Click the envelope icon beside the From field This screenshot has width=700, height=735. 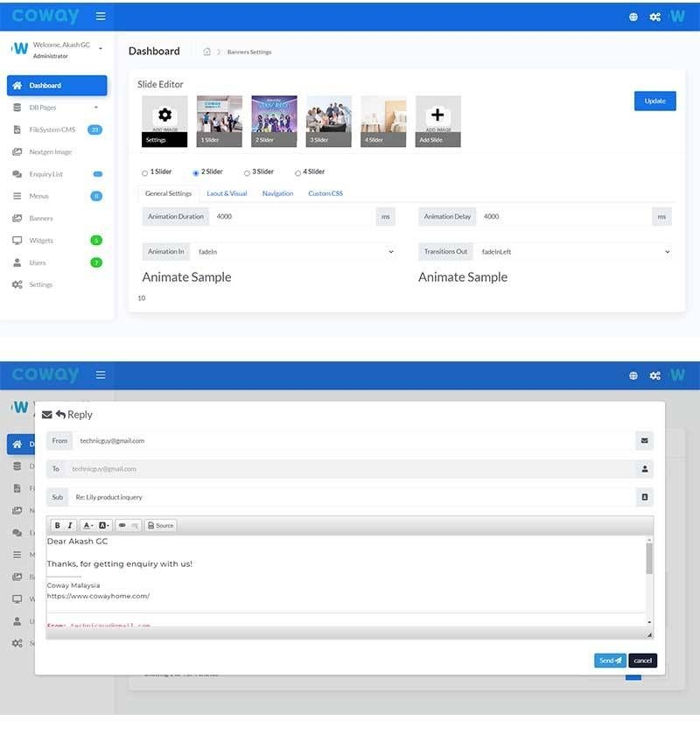644,441
